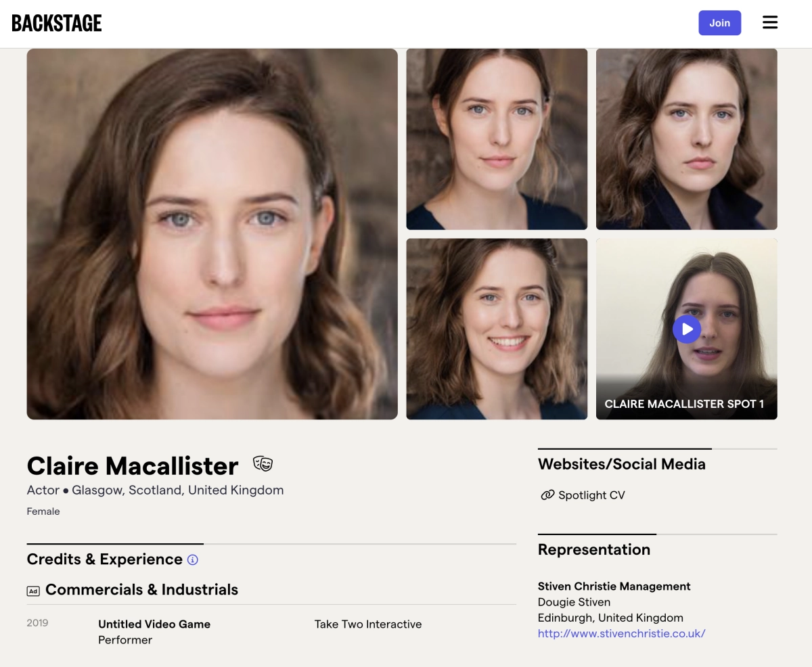
Task: Click the Ad icon beside Commercials & Industrials
Action: [x=33, y=591]
